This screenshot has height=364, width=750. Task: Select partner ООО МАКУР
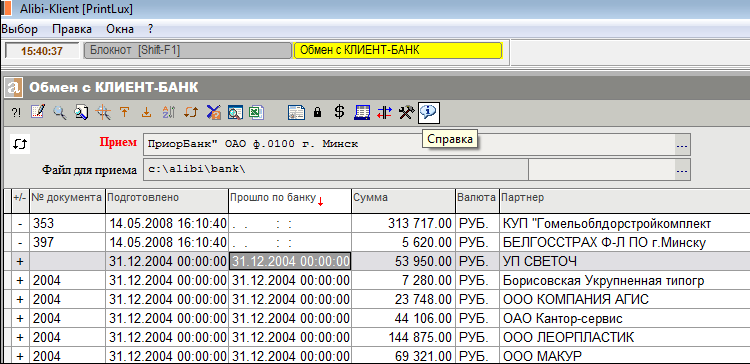(x=542, y=356)
